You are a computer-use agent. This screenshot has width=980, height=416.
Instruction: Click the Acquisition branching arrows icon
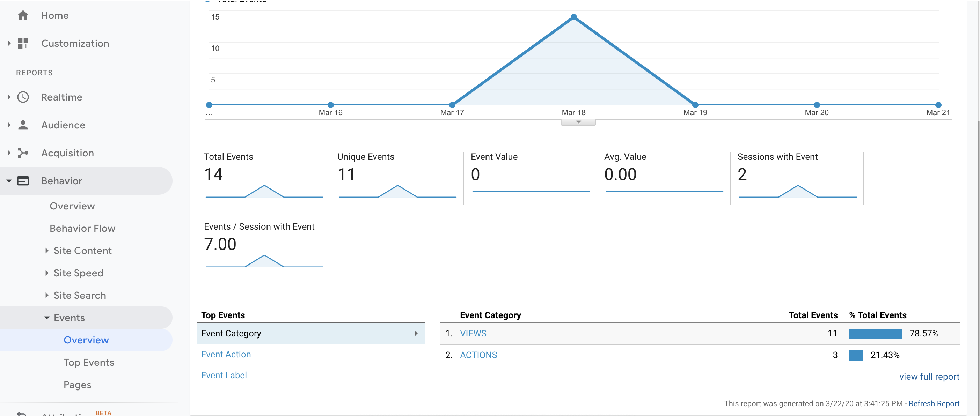click(23, 153)
